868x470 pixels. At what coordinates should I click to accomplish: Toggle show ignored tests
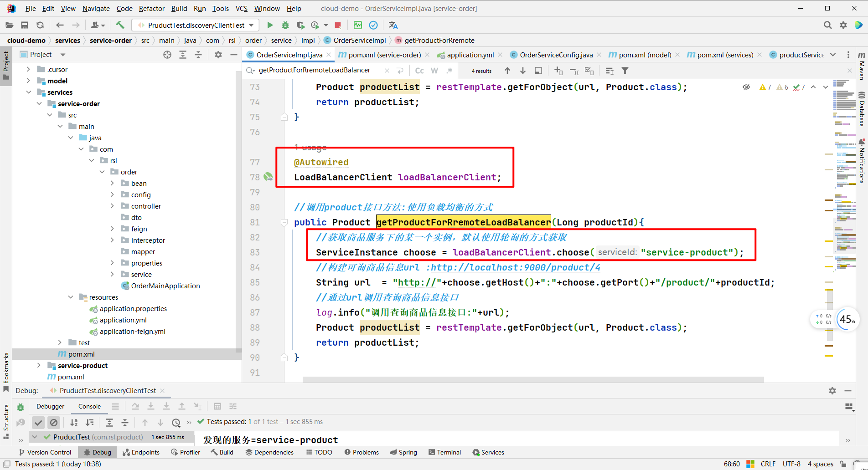[54, 423]
